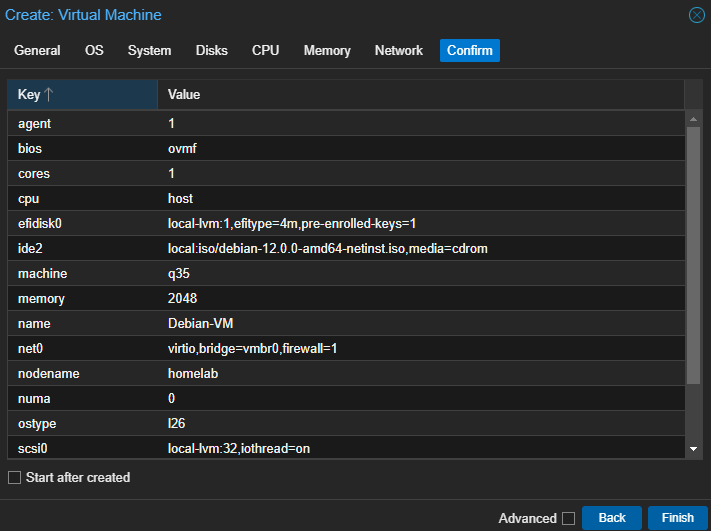This screenshot has height=531, width=711.
Task: Click the scrollbar down arrow
Action: tap(693, 449)
